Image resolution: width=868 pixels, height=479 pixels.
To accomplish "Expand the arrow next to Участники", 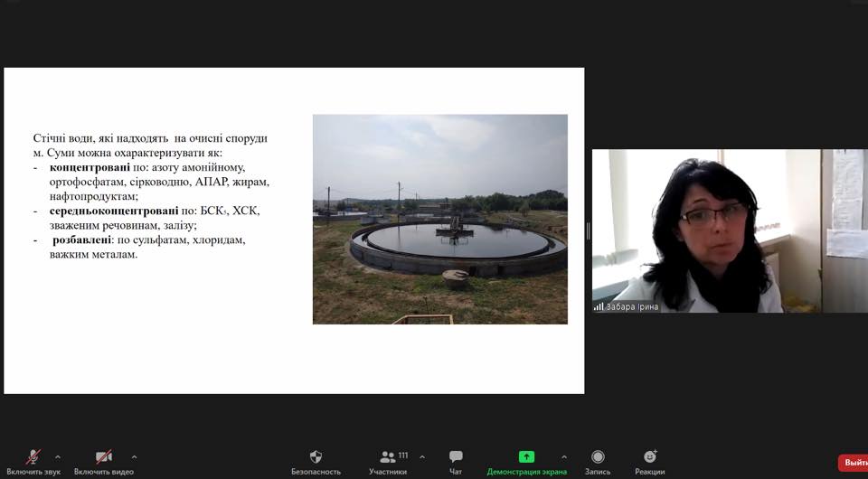I will coord(422,456).
